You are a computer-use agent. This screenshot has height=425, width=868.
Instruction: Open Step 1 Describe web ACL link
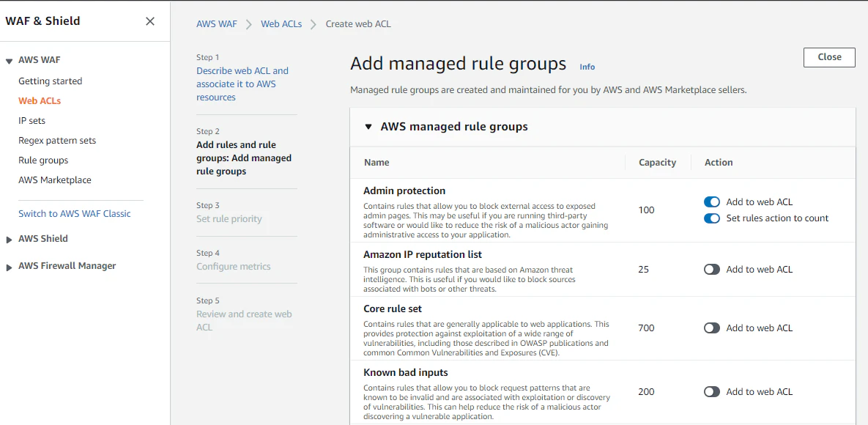click(x=242, y=84)
